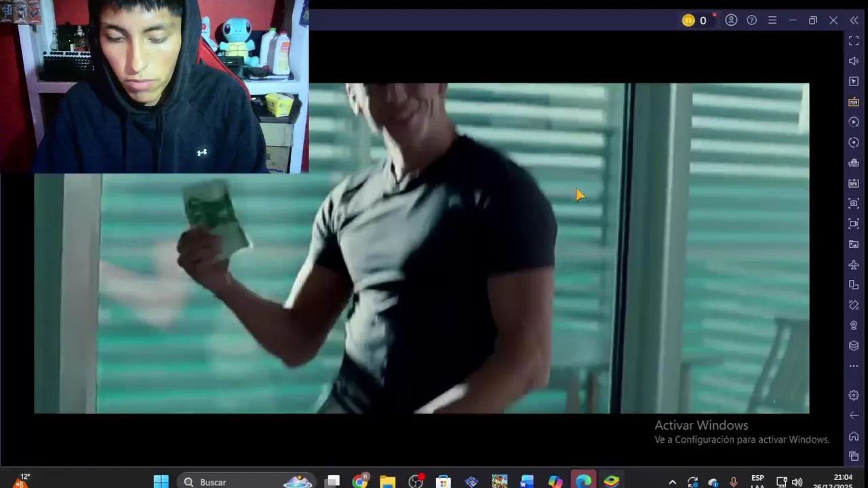Click the location pin icon in sidebar

click(x=854, y=325)
